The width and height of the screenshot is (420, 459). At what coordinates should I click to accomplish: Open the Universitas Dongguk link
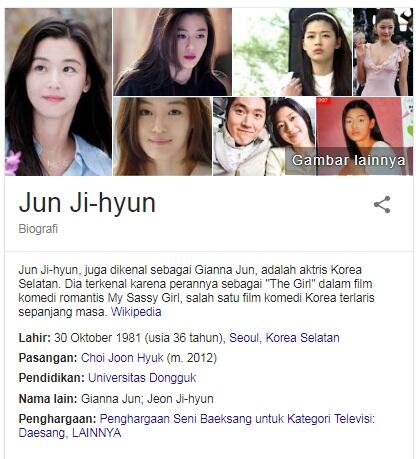point(142,378)
